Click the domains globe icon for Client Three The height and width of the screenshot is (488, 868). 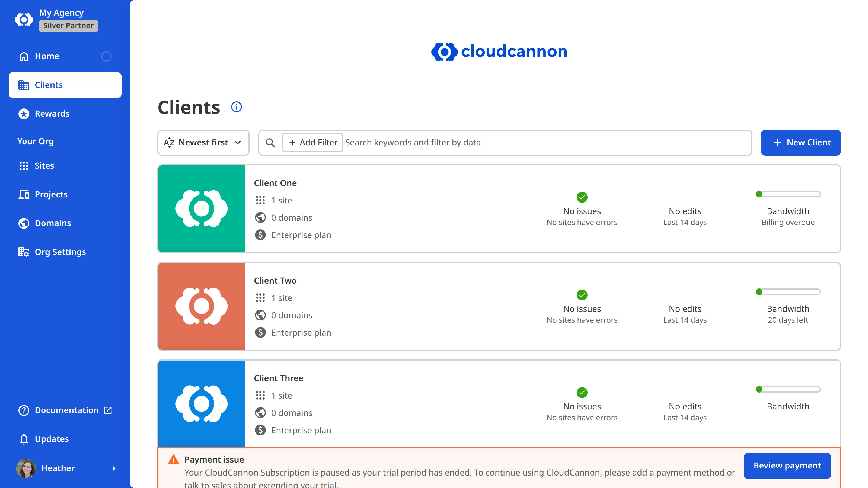coord(260,413)
